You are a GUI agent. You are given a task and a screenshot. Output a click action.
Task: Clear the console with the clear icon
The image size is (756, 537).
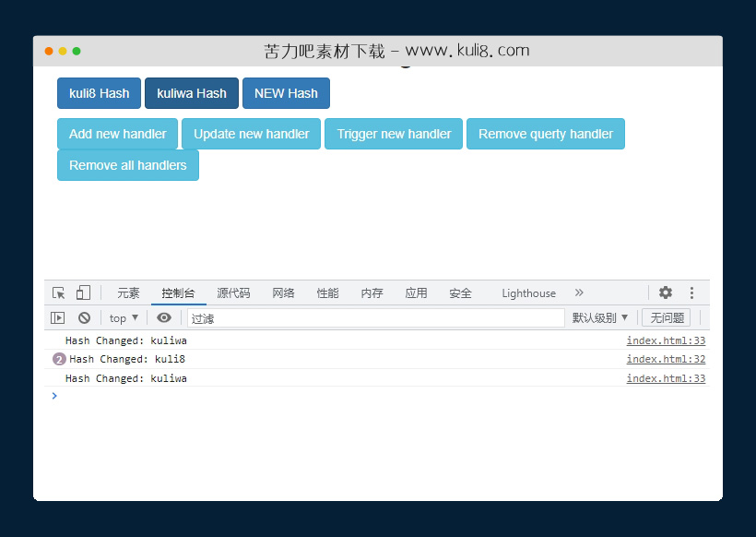tap(84, 317)
